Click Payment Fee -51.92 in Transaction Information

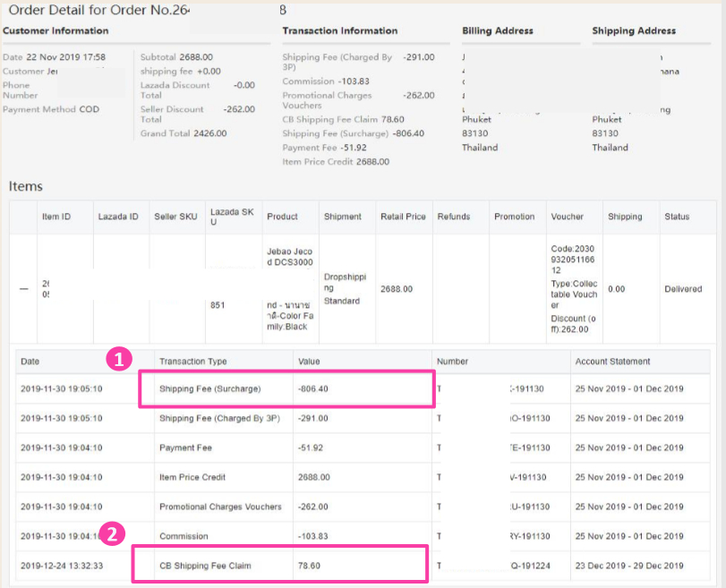point(324,148)
